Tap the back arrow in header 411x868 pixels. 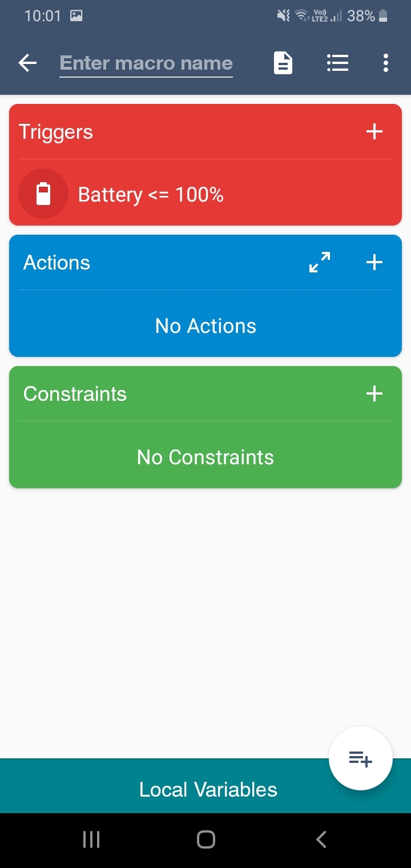[27, 63]
